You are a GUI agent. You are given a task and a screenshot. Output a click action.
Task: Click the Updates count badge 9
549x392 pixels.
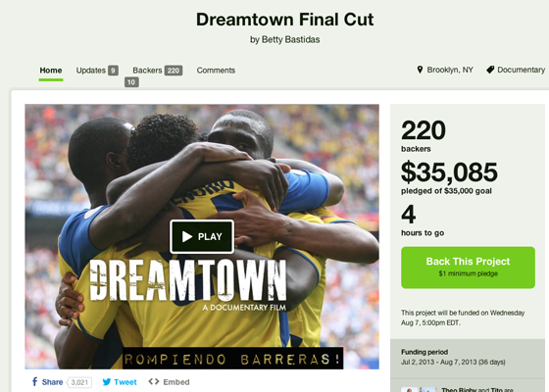113,71
